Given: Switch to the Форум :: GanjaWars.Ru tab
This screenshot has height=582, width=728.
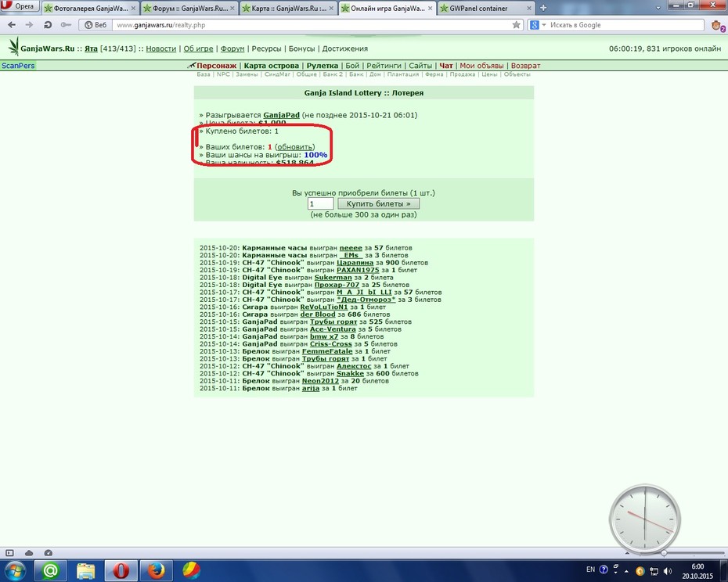Looking at the screenshot, I should point(189,9).
